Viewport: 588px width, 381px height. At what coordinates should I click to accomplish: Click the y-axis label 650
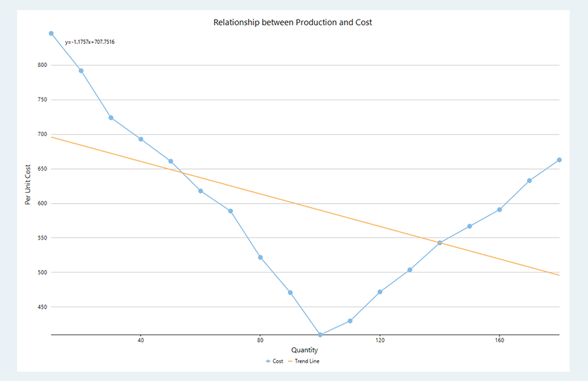point(43,169)
